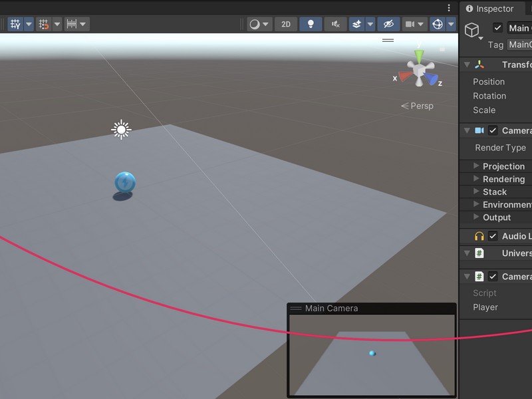
Task: Disable the Audio Listener component checkbox
Action: click(x=493, y=236)
